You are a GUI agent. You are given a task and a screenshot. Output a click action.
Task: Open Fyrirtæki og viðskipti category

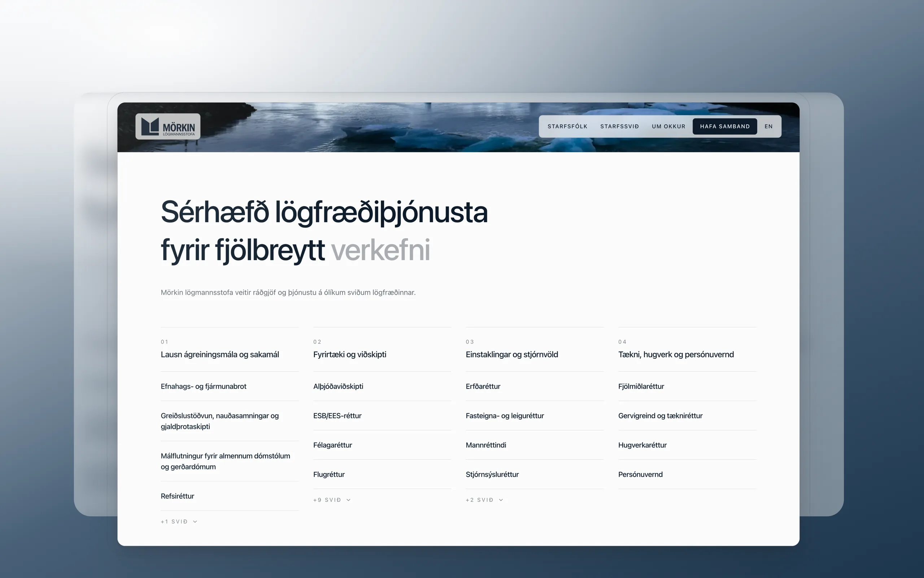pyautogui.click(x=349, y=354)
